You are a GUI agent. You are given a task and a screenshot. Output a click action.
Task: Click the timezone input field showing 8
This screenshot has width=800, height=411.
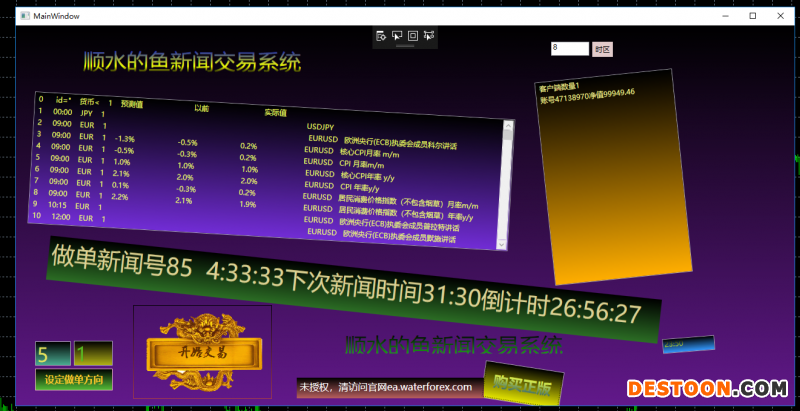pyautogui.click(x=569, y=48)
